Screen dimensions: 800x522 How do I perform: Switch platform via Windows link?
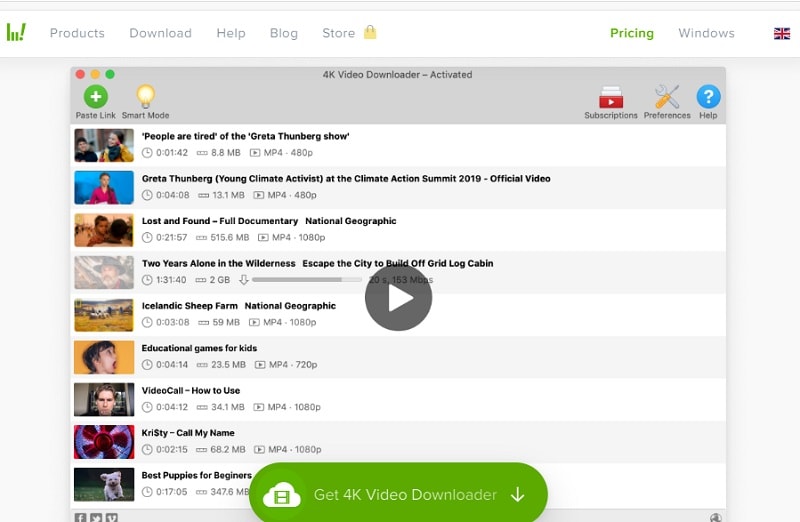[x=706, y=33]
